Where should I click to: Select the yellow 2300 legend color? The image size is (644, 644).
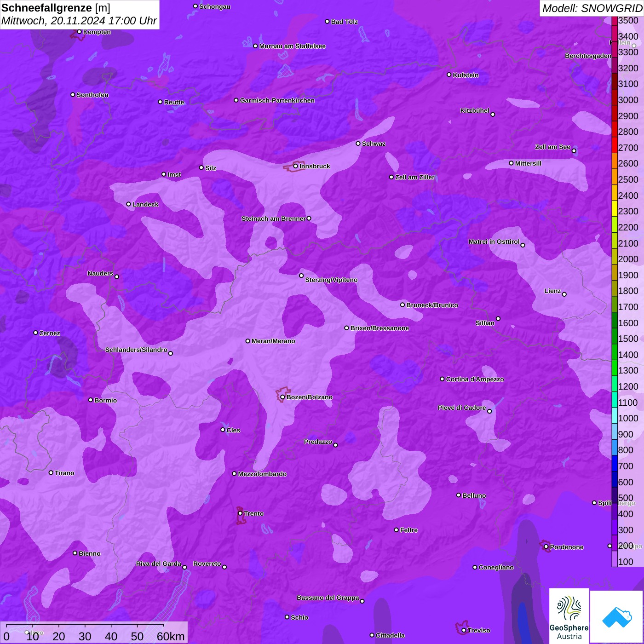pos(615,208)
